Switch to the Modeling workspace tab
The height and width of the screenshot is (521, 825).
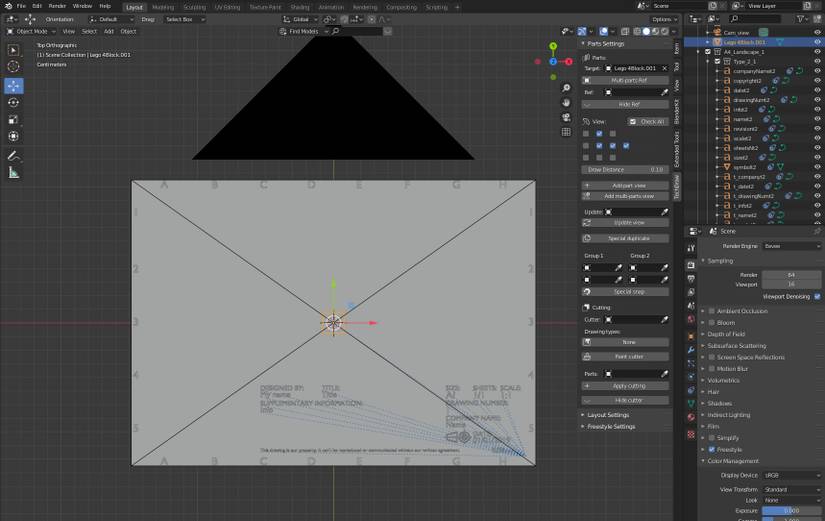click(162, 6)
